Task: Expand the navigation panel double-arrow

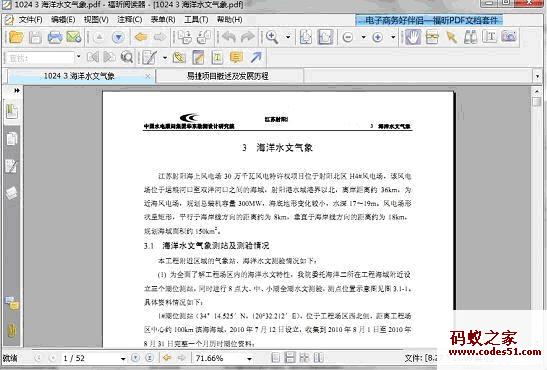Action: (x=16, y=91)
